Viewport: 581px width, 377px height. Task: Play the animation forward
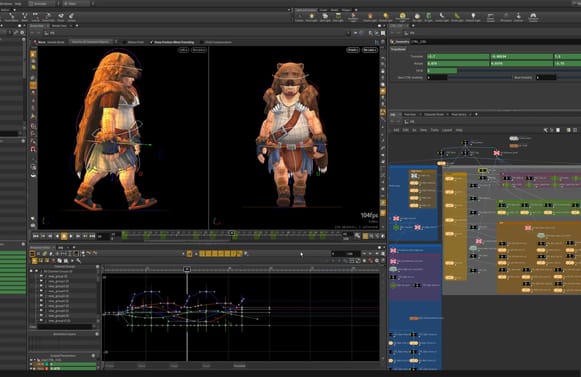click(x=71, y=236)
